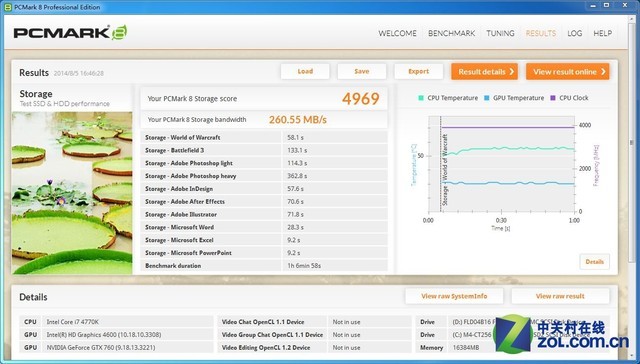Image resolution: width=640 pixels, height=364 pixels.
Task: Click the chart Details button
Action: (594, 262)
